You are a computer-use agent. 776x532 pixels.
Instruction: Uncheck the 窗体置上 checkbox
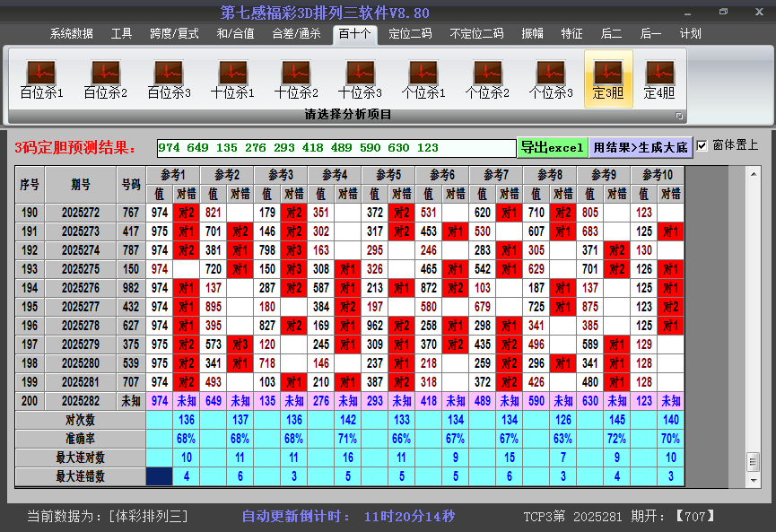click(x=702, y=145)
